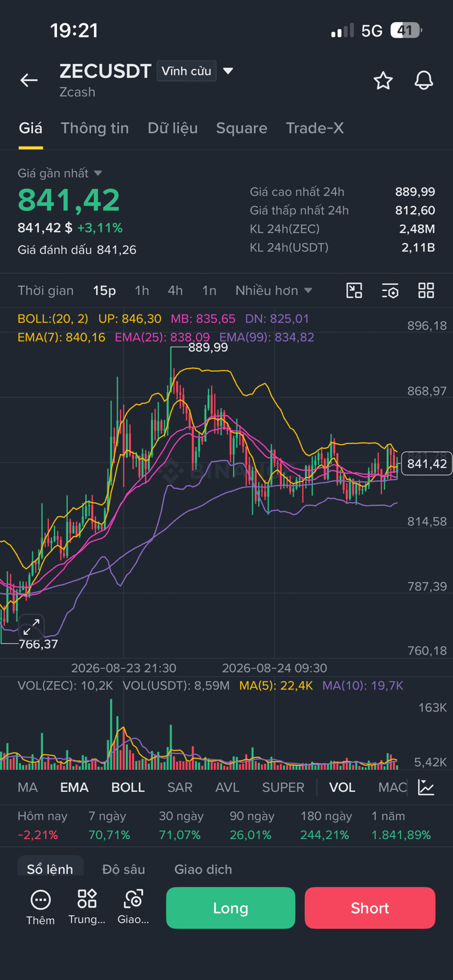The height and width of the screenshot is (980, 453).
Task: Toggle the AVL indicator
Action: coord(228,787)
